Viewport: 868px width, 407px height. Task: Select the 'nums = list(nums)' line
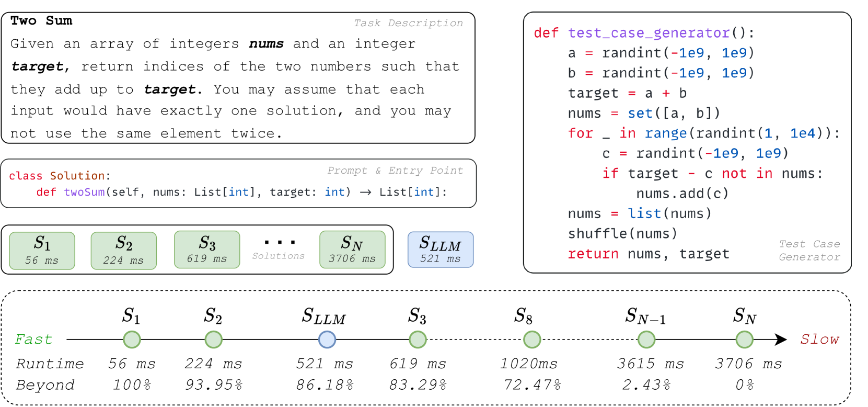point(640,213)
